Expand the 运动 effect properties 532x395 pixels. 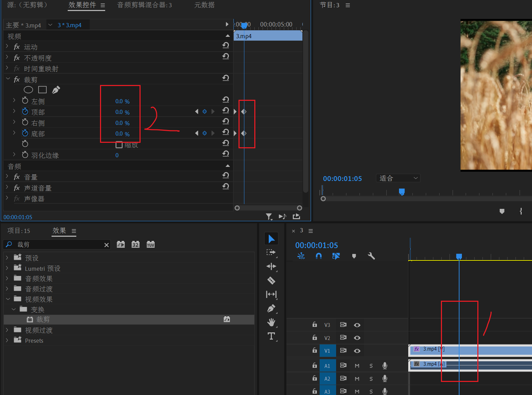7,46
